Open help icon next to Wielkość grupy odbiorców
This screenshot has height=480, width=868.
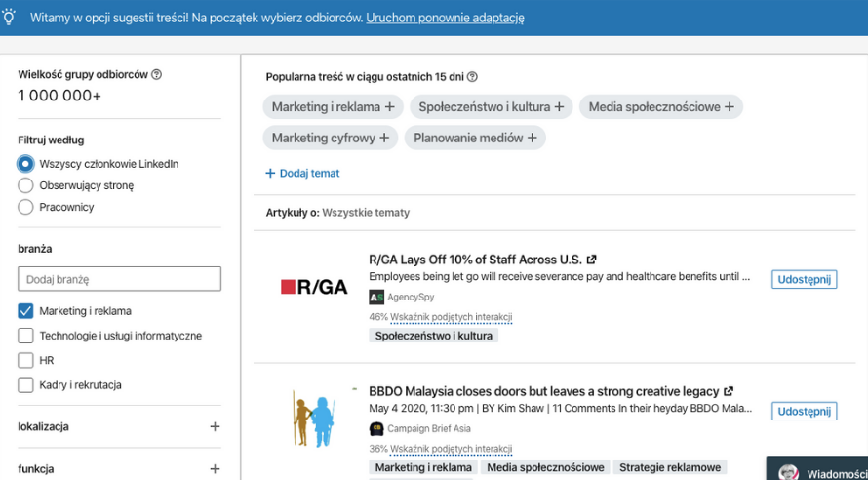(x=157, y=74)
